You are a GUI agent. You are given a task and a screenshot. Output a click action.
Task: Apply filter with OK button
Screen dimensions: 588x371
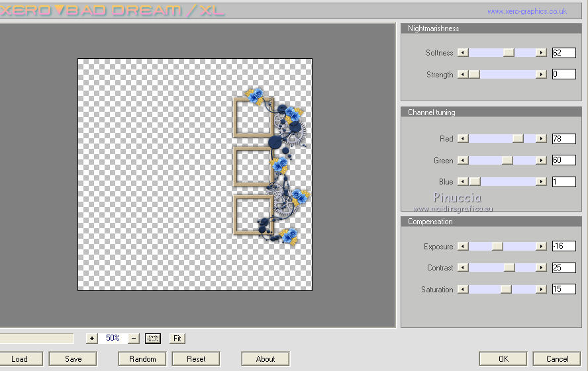tap(503, 358)
